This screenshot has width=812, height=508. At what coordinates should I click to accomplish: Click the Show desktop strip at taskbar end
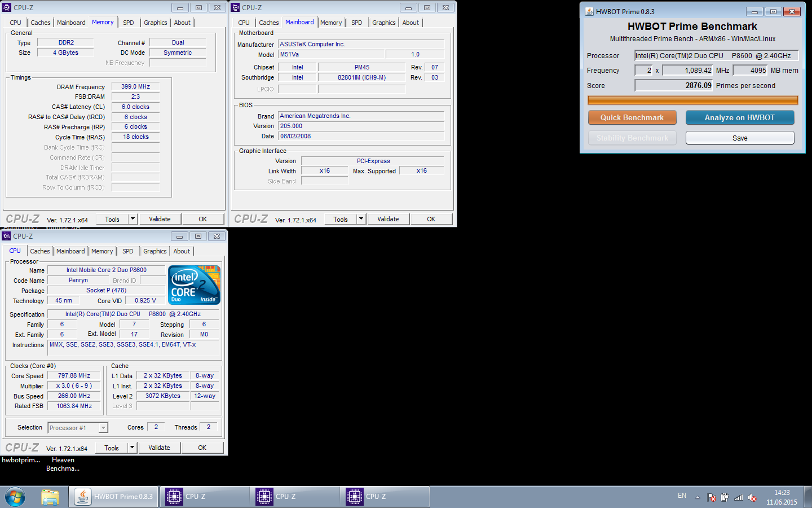click(x=807, y=497)
